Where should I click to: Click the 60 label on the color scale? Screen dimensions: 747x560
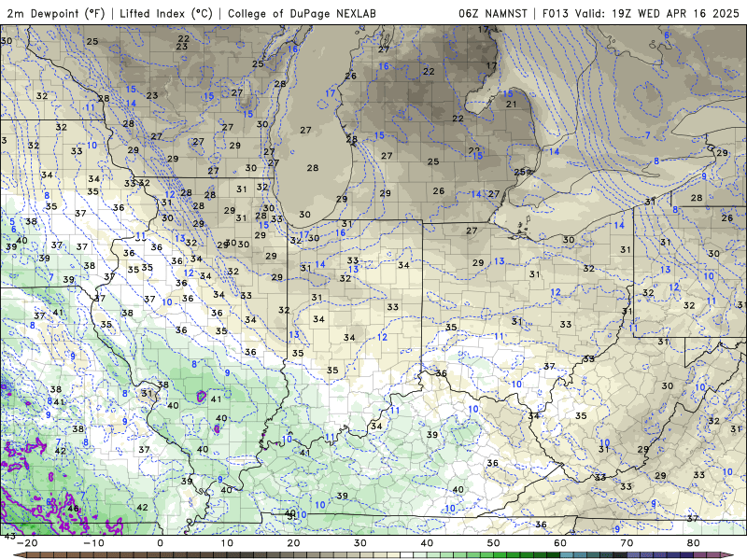tap(560, 543)
